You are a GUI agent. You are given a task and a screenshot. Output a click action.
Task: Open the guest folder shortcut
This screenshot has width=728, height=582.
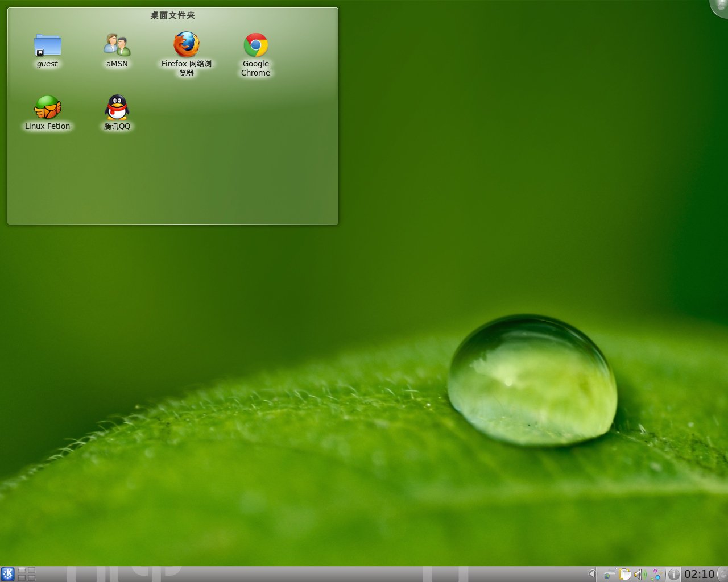[47, 45]
